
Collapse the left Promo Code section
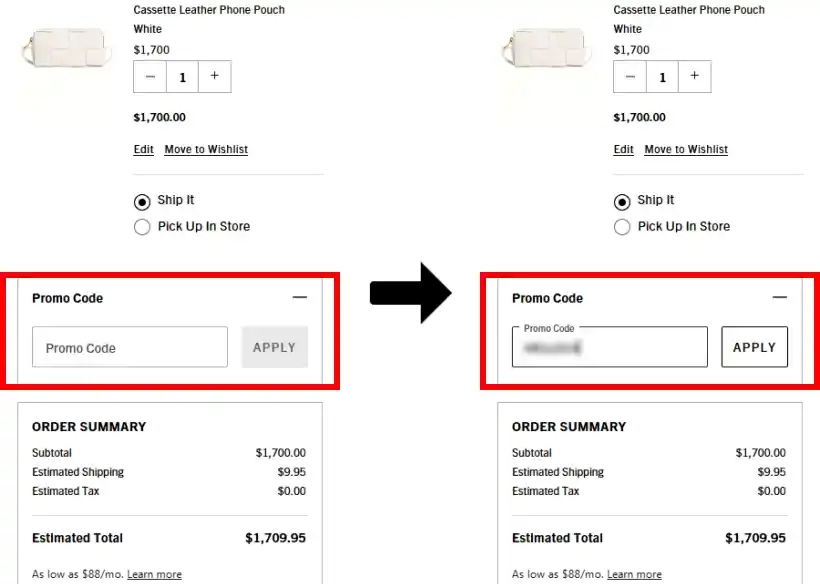point(300,298)
